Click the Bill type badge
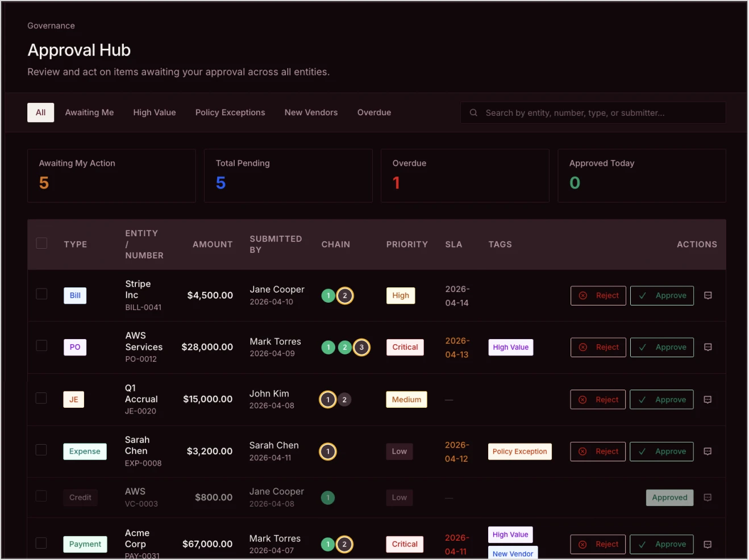 pyautogui.click(x=75, y=295)
